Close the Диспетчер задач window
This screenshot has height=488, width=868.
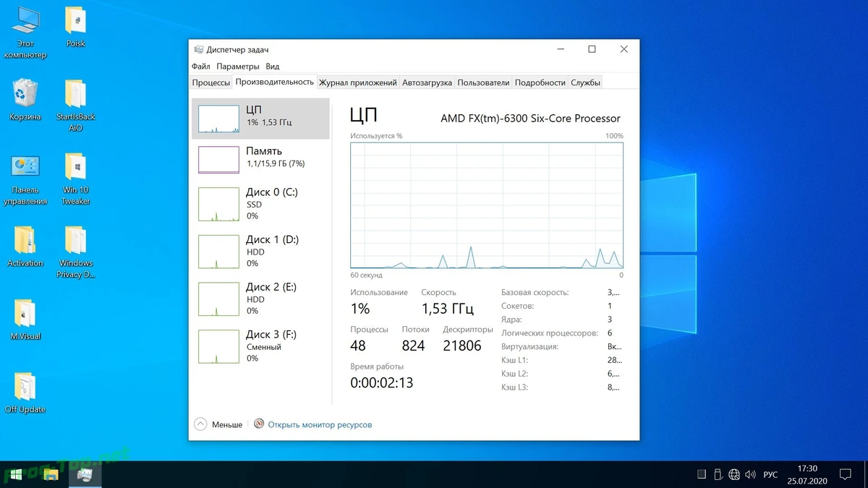point(624,49)
